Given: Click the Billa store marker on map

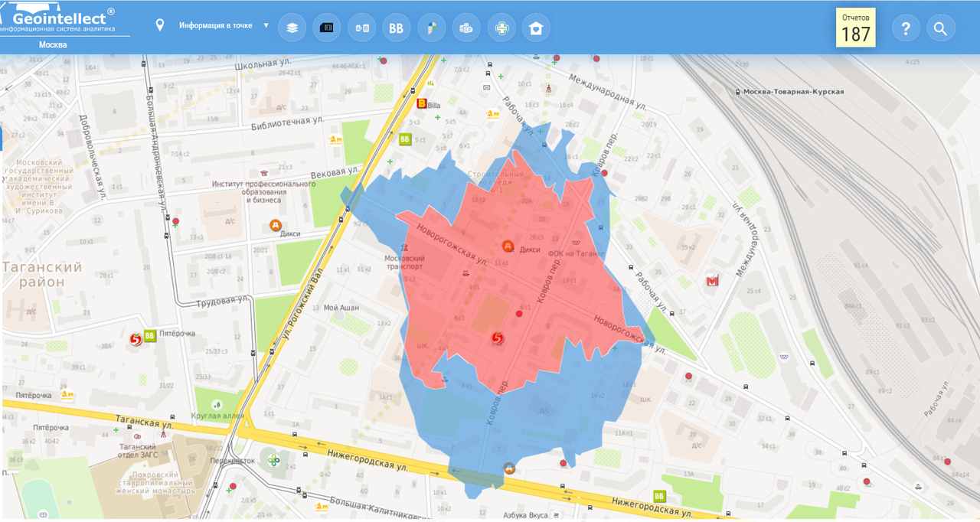Looking at the screenshot, I should (420, 104).
